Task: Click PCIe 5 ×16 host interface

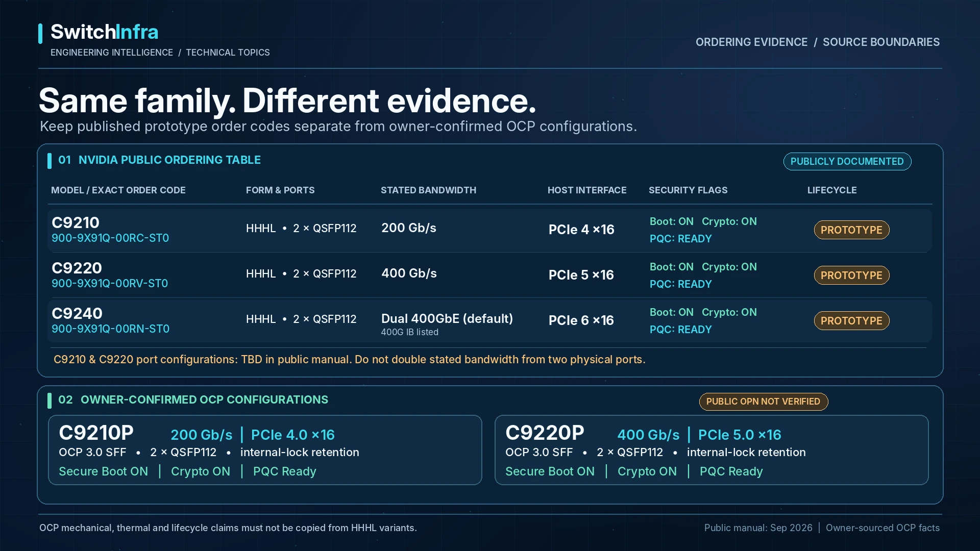Action: click(581, 275)
